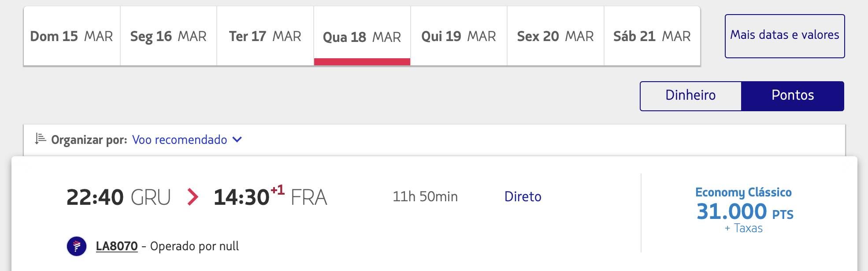Click the sort icon beside Organizar por
The height and width of the screenshot is (271, 868).
pos(41,139)
